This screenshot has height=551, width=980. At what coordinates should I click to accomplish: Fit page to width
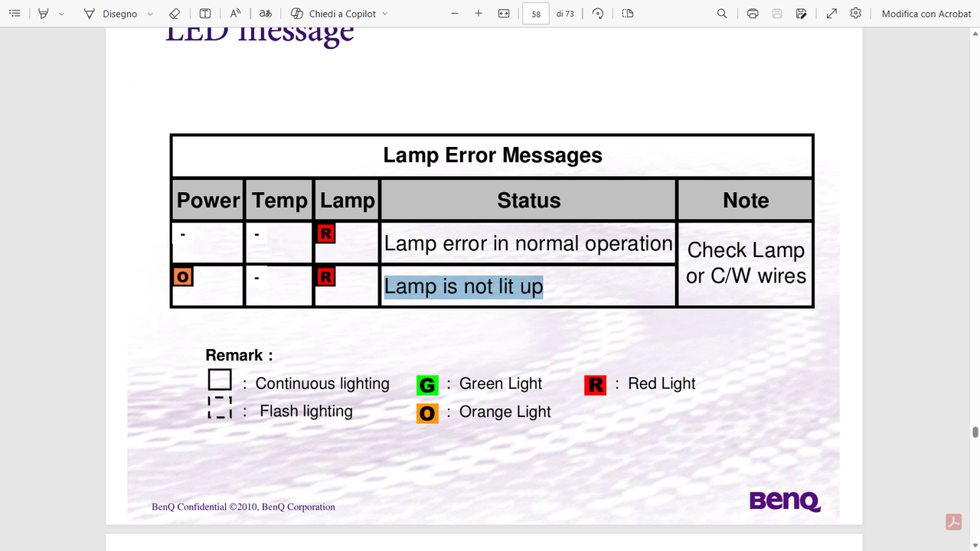[504, 14]
